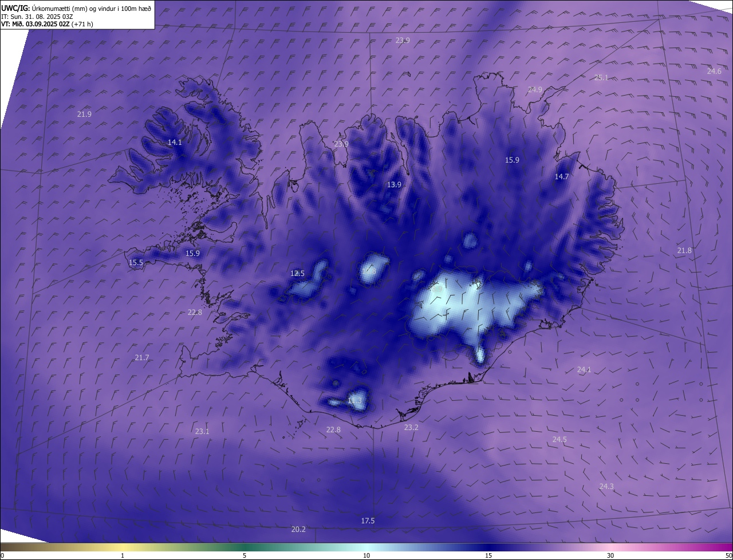Select the 13.9 value label
This screenshot has width=733, height=560.
tap(394, 184)
